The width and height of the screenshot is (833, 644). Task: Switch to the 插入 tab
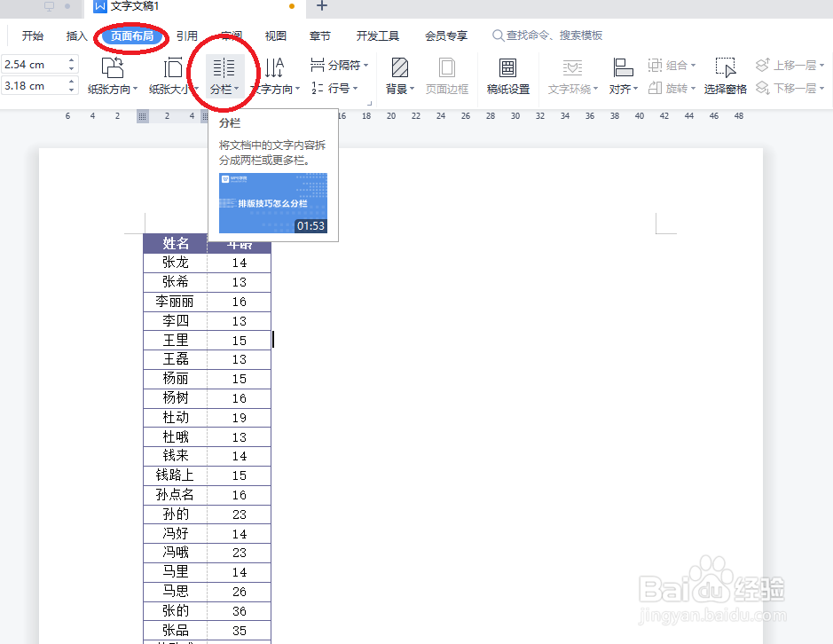click(76, 35)
